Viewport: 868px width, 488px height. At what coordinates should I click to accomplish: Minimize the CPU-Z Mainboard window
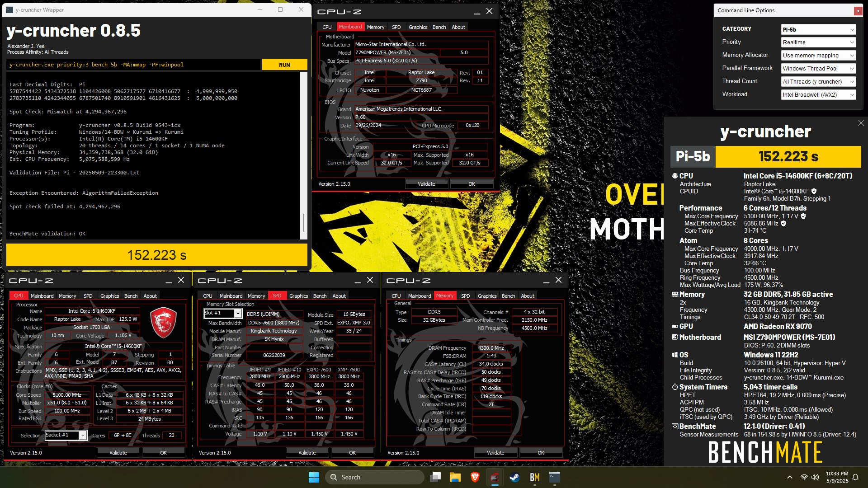pyautogui.click(x=477, y=12)
